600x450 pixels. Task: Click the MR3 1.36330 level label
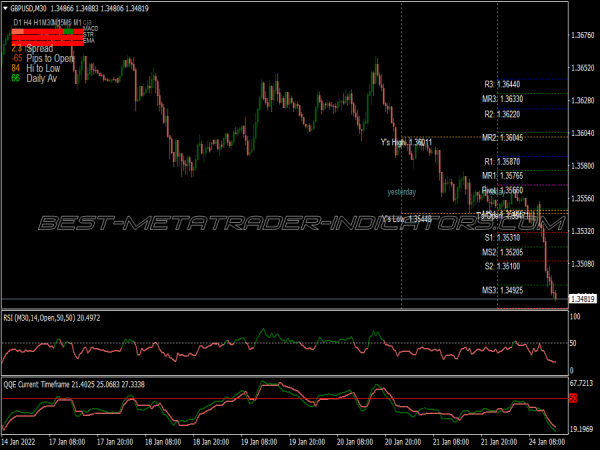pos(502,99)
